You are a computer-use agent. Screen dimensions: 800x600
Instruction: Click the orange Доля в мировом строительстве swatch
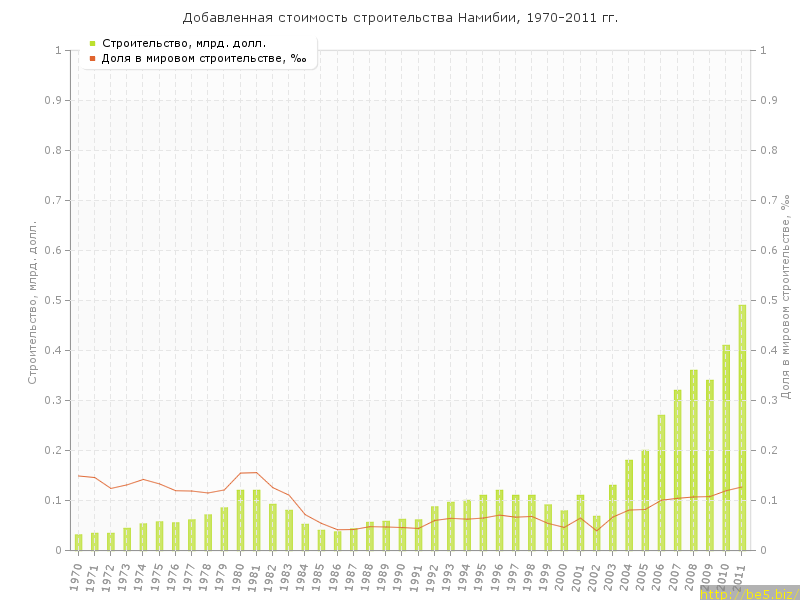coord(92,58)
